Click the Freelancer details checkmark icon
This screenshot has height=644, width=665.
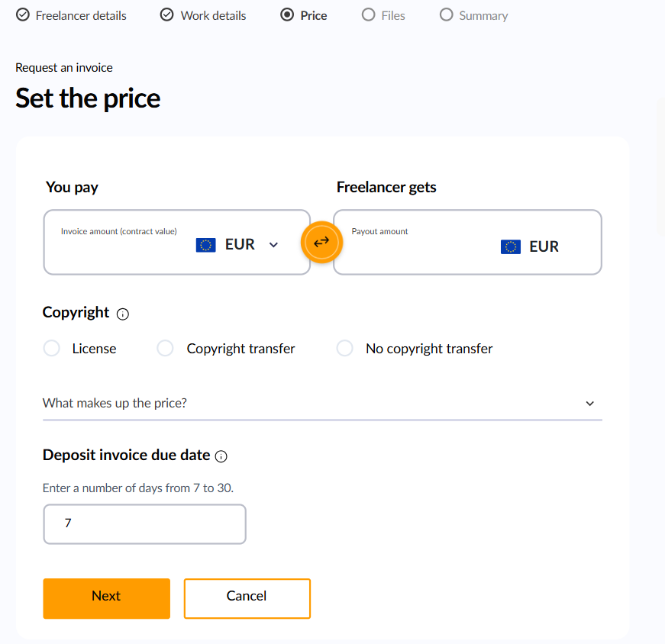[x=23, y=15]
